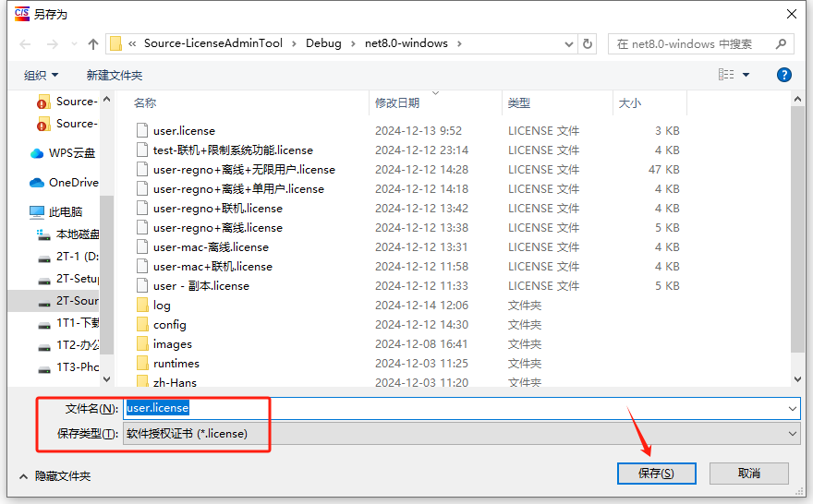Image resolution: width=813 pixels, height=504 pixels.
Task: Select the images folder icon
Action: pyautogui.click(x=142, y=344)
